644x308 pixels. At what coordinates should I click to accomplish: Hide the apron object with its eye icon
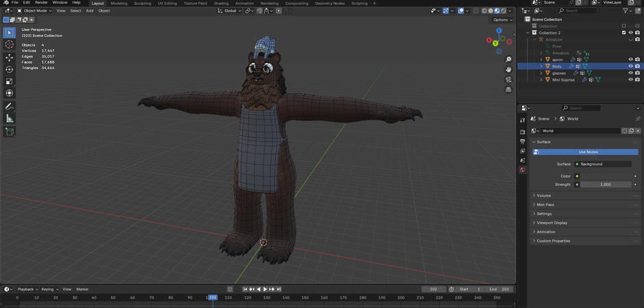pos(630,60)
